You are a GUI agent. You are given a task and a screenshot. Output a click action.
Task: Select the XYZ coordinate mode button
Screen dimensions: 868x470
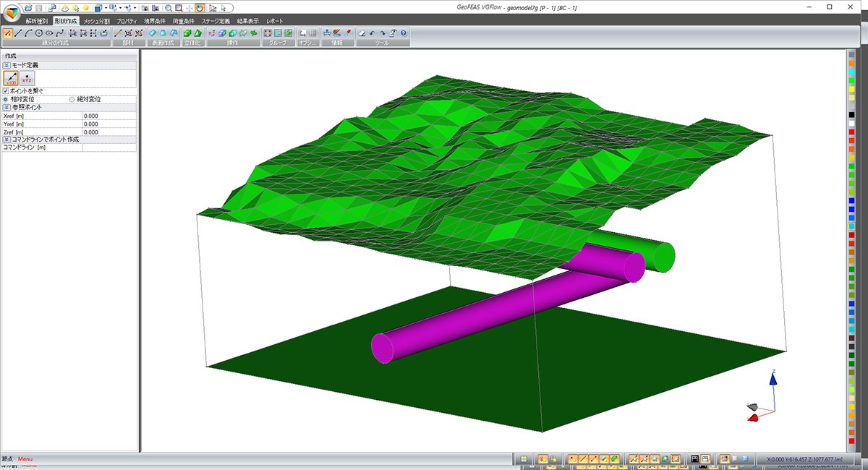click(27, 78)
